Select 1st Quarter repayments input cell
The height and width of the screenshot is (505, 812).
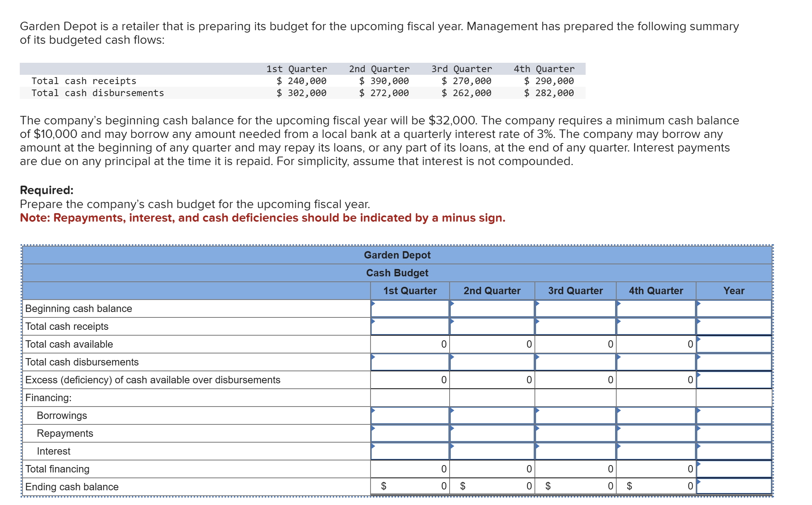(x=410, y=434)
